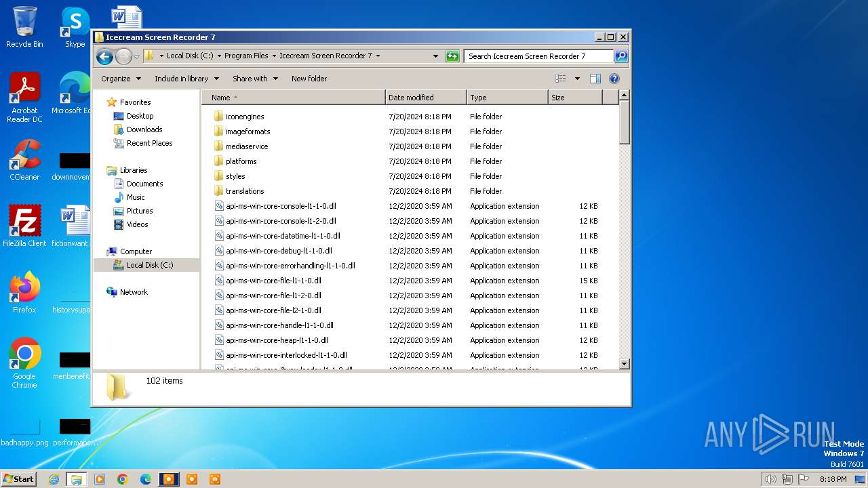868x488 pixels.
Task: Open the Include in library menu
Action: [x=186, y=79]
